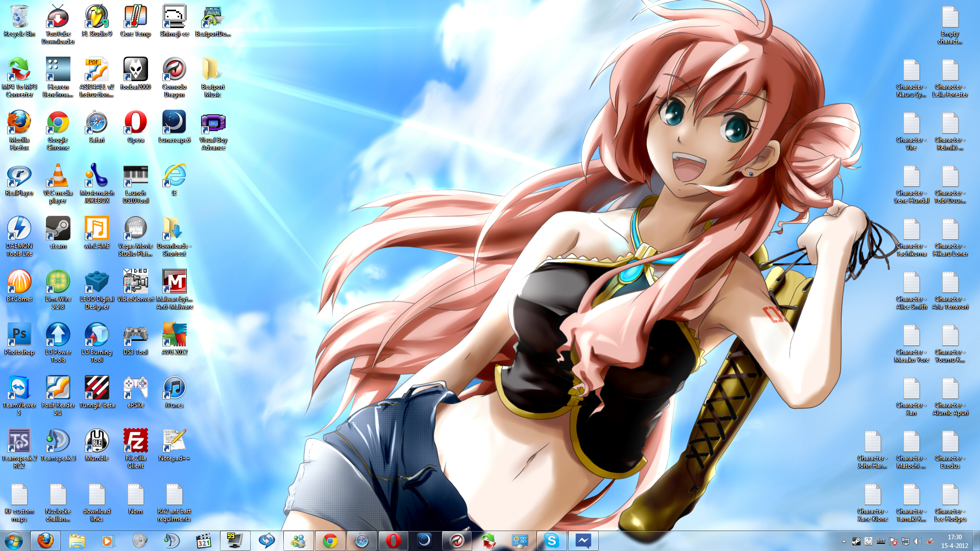Select the Comodo Dragon shortcut
This screenshot has height=551, width=980.
click(x=175, y=78)
